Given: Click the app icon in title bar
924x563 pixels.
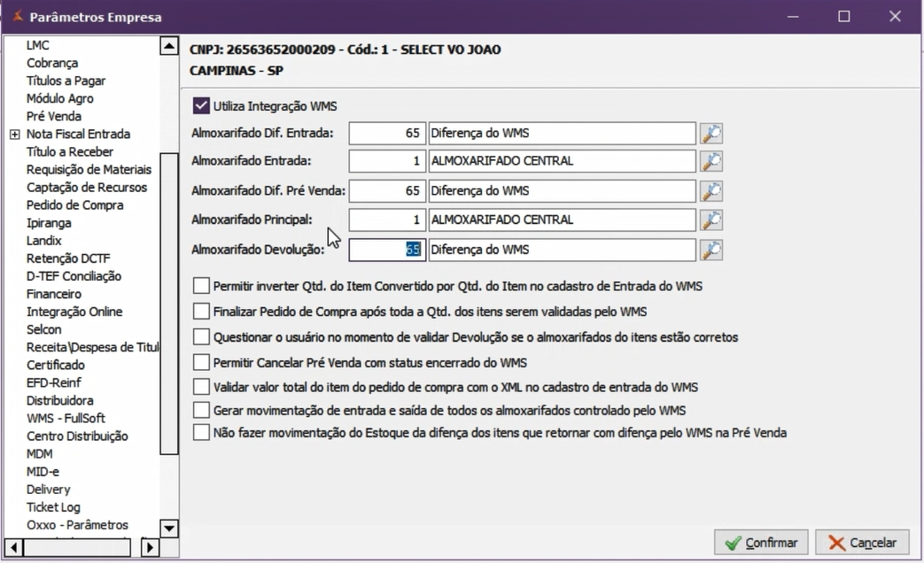Looking at the screenshot, I should click(18, 17).
